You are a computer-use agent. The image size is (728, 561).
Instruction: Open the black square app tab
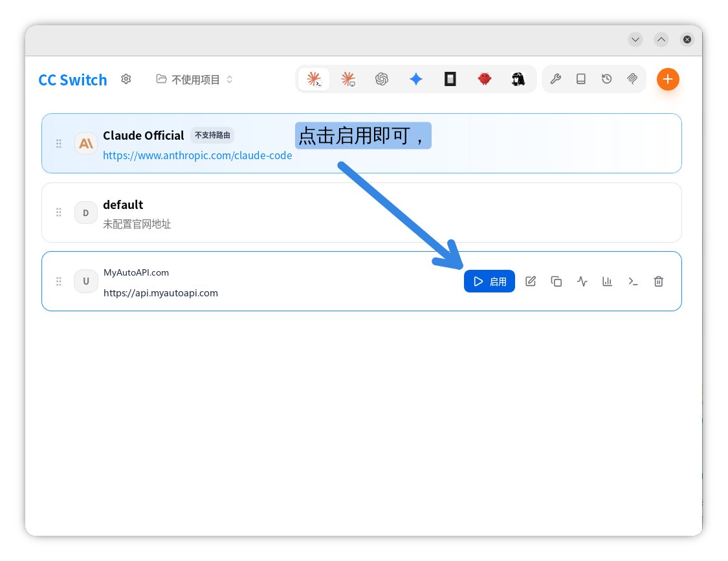click(x=450, y=79)
